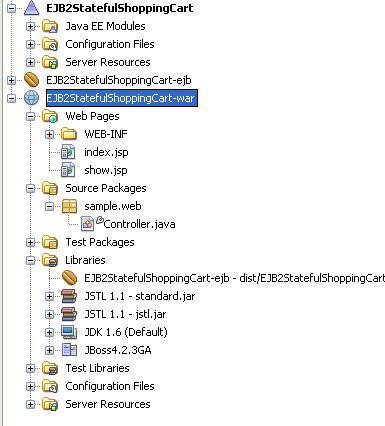
Task: Click the bottom Server Resources folder icon
Action: [50, 404]
